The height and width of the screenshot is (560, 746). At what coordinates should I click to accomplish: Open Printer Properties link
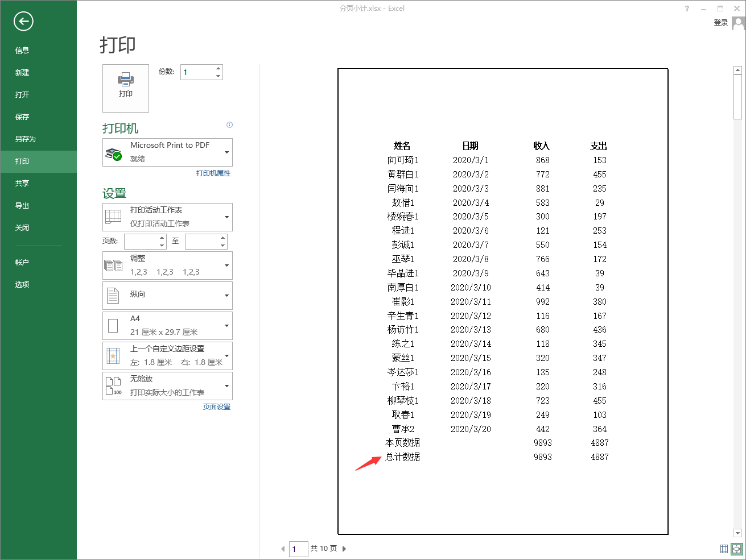click(x=213, y=173)
